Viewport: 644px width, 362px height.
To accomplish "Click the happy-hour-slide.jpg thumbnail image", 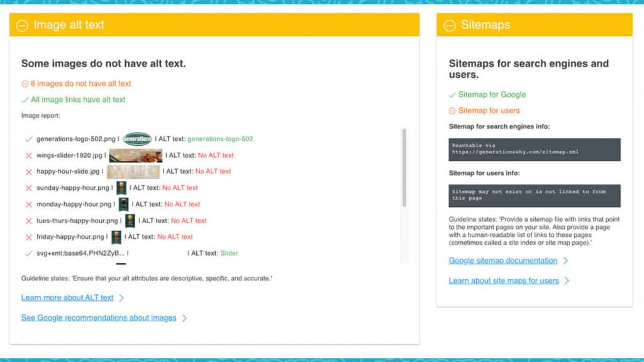I will [x=133, y=172].
